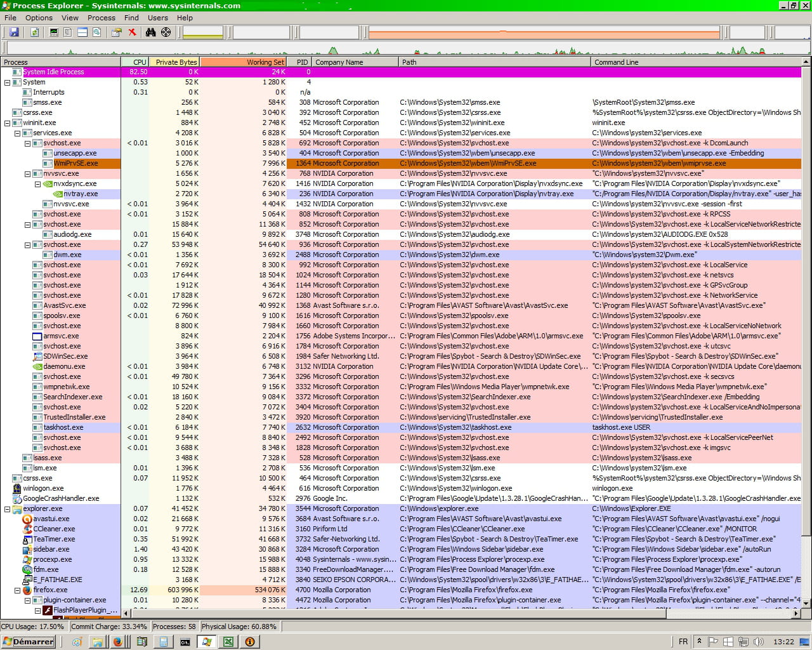Collapse the nvxdsync.exe tree node
812x650 pixels.
(x=38, y=183)
